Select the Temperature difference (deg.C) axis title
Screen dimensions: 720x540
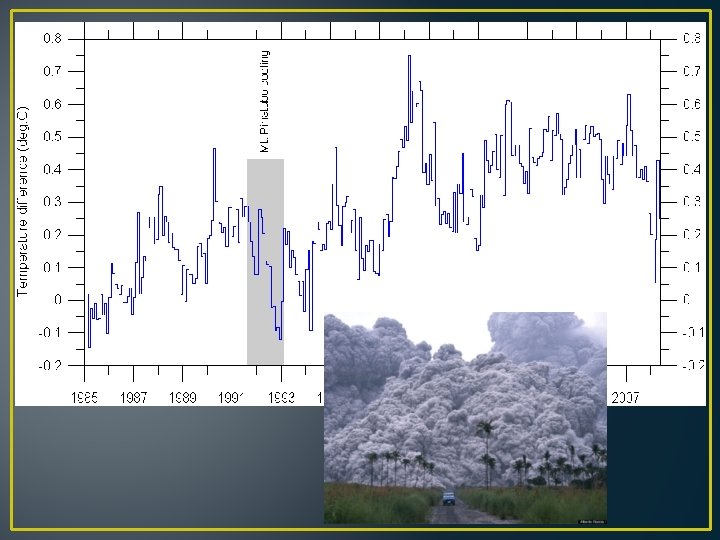point(22,202)
